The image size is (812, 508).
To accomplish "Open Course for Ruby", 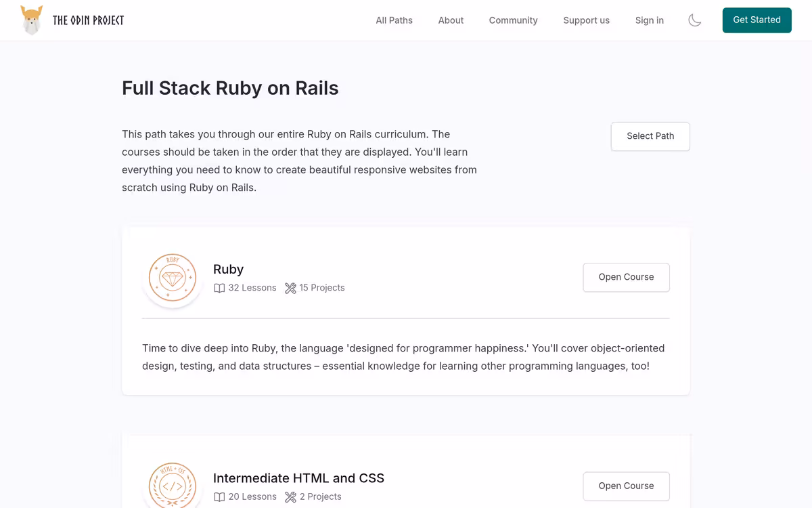I will [x=626, y=277].
